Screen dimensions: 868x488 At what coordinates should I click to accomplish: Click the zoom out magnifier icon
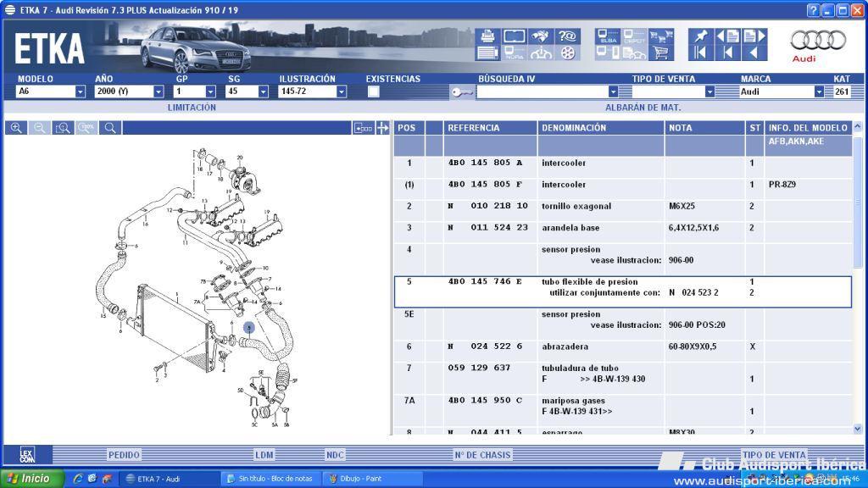coord(39,128)
